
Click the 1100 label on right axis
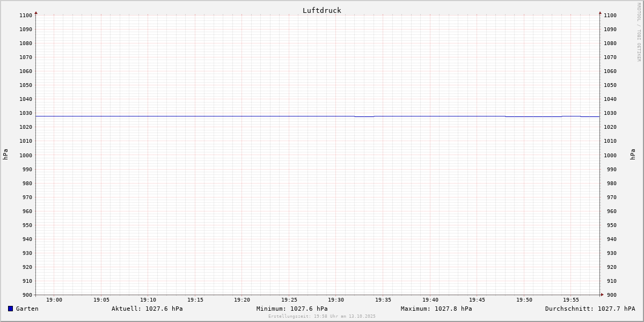coord(610,16)
